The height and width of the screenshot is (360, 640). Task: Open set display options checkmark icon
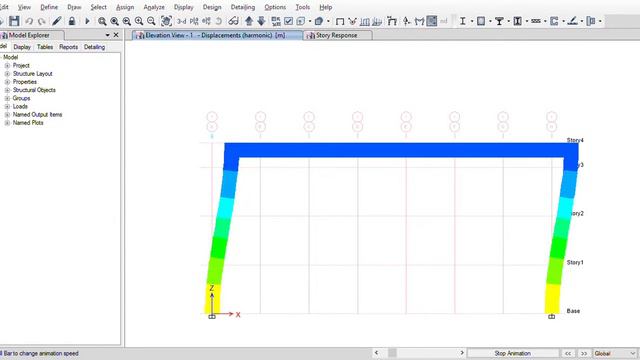click(x=289, y=21)
